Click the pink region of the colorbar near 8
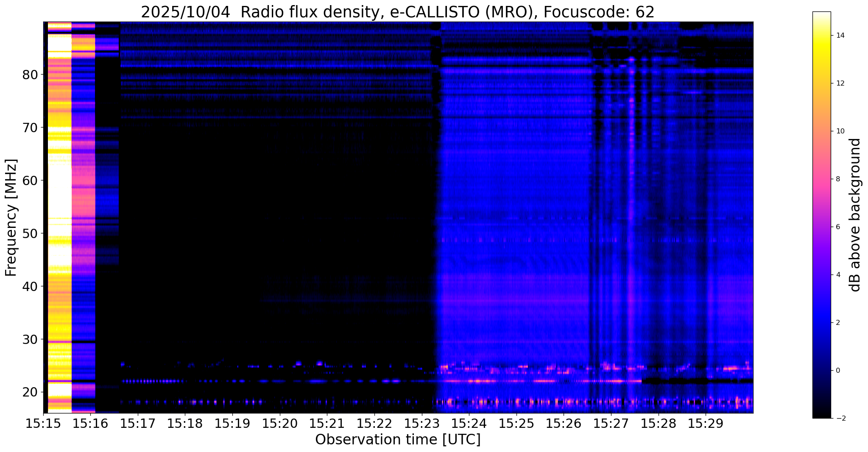Viewport: 868px width, 452px height. 821,179
